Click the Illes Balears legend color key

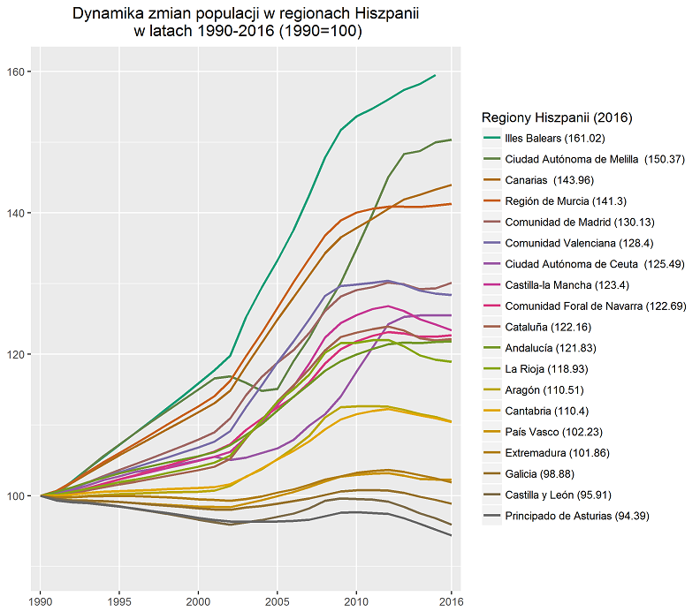(492, 139)
